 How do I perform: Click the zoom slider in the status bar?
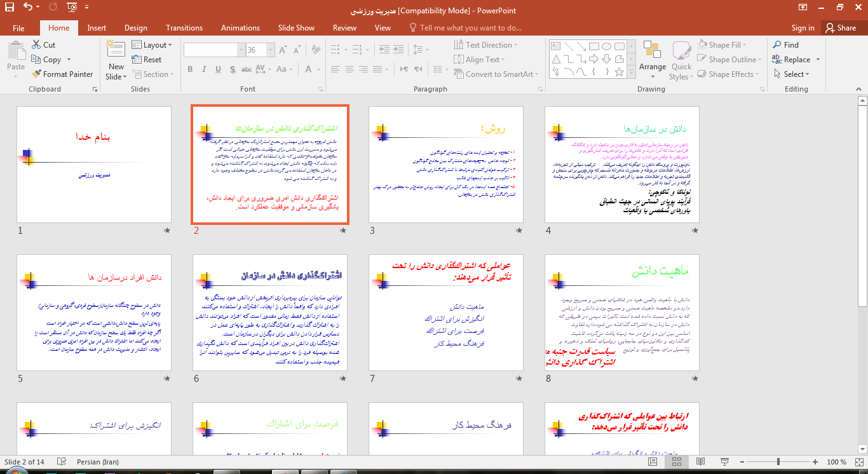pos(778,462)
